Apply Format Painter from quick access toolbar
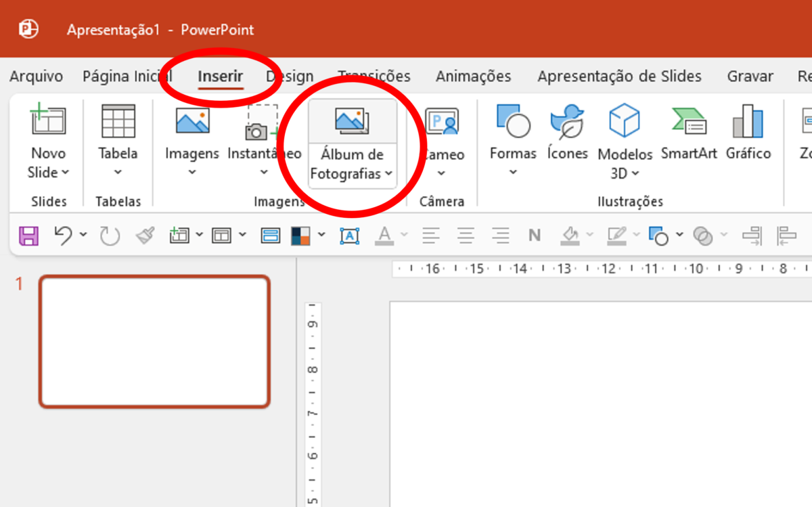 pyautogui.click(x=144, y=236)
